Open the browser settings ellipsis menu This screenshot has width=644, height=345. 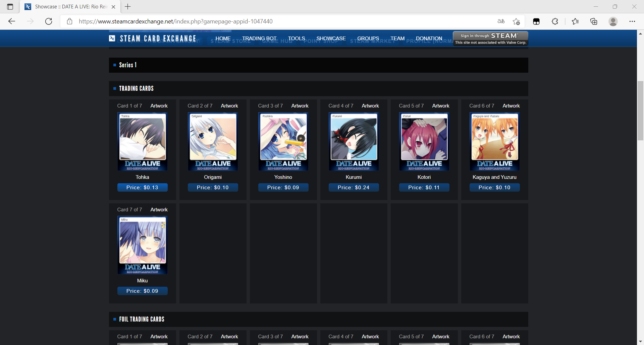click(632, 21)
